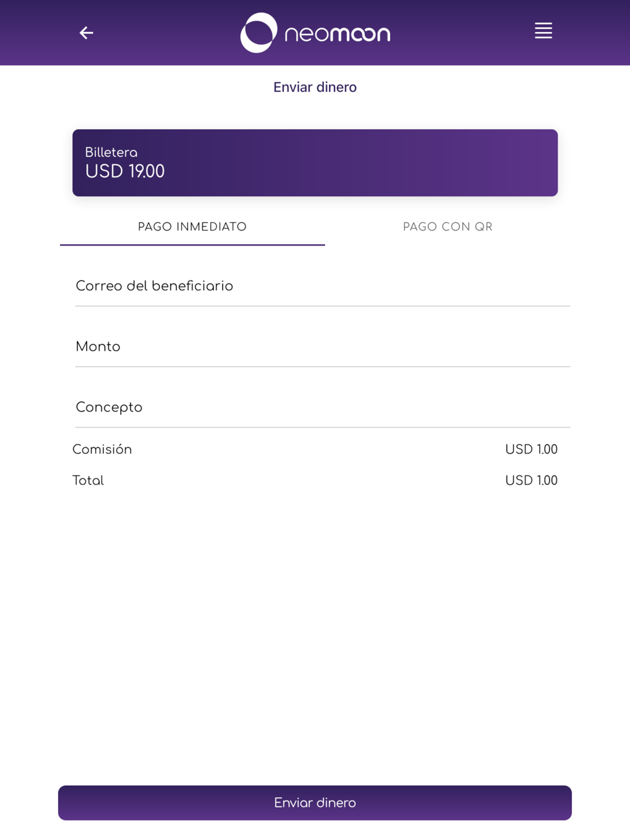This screenshot has width=630, height=840.
Task: Tap the active tab indicator under PAGO INMEDIATO
Action: (192, 244)
